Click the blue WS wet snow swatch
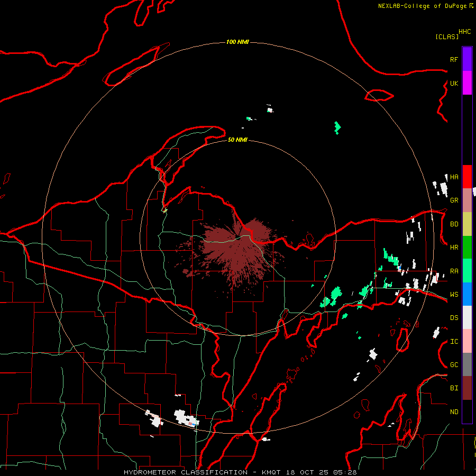476x476 pixels. 467,294
